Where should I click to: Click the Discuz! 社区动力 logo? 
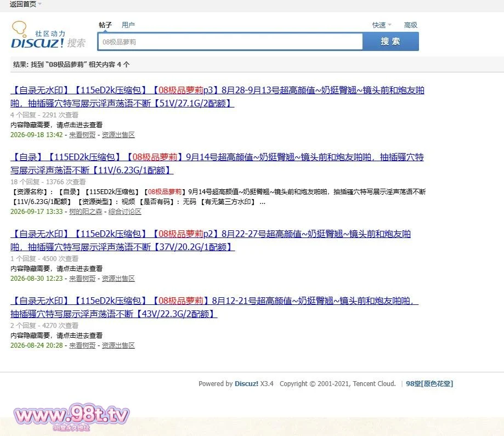click(48, 35)
